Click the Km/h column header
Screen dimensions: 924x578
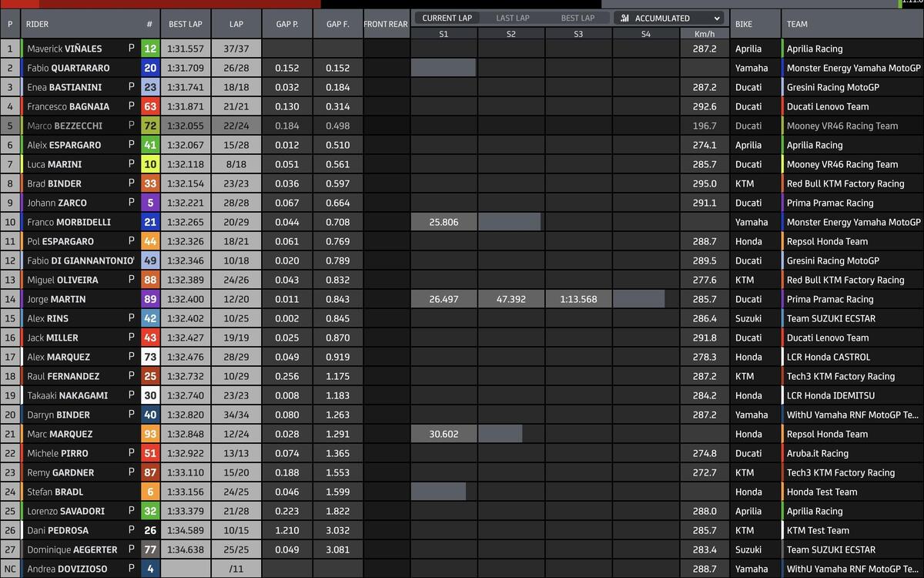coord(704,34)
